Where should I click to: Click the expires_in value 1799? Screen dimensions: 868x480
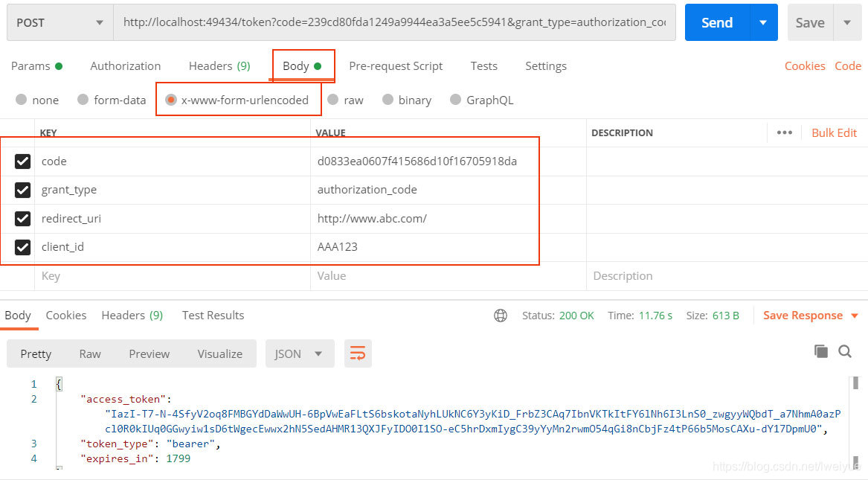pos(179,458)
